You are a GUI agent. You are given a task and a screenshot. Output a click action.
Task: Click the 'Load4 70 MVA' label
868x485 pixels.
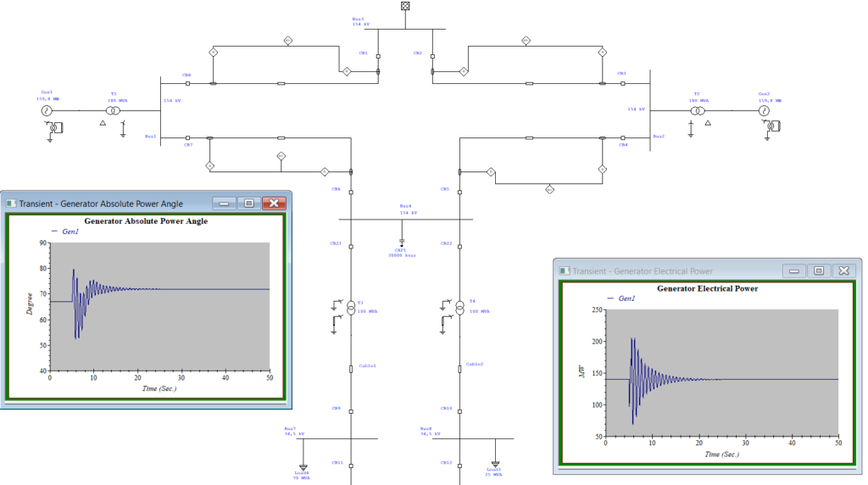point(302,475)
